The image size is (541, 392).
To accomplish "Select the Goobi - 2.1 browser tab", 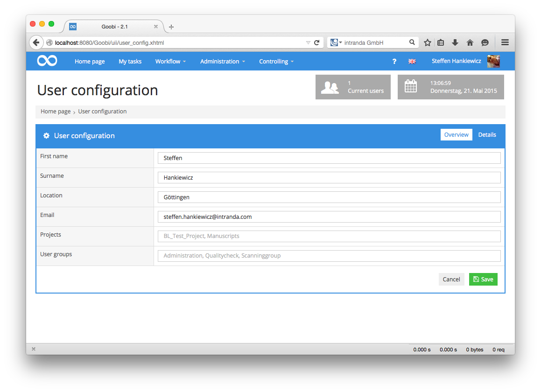I will (x=114, y=27).
